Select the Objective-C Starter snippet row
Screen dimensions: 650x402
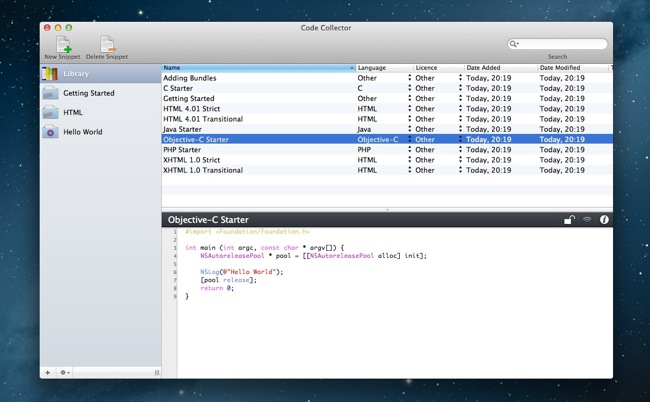point(387,139)
